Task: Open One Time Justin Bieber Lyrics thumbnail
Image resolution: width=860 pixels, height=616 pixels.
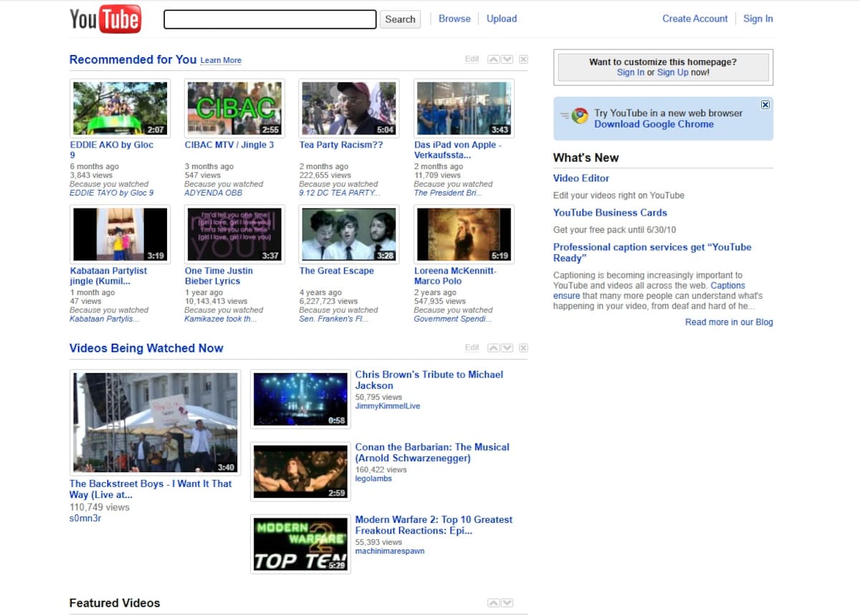Action: point(235,234)
